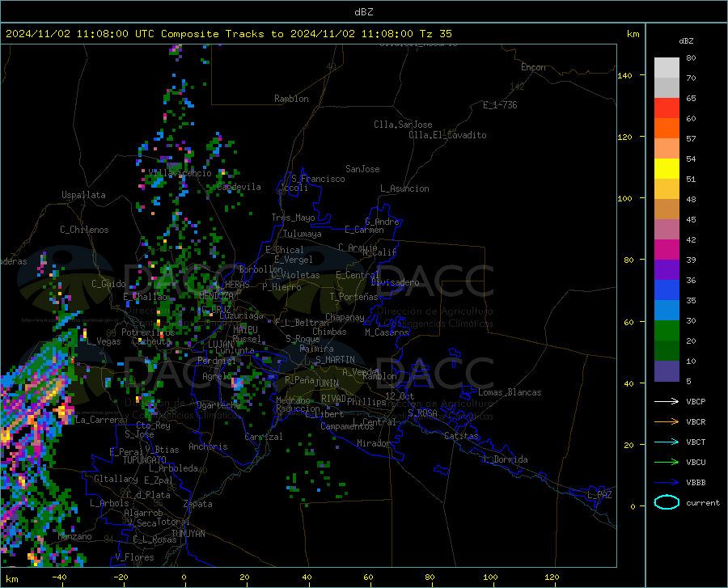Image resolution: width=728 pixels, height=588 pixels.
Task: Click the Ramblon label near the top
Action: [291, 99]
